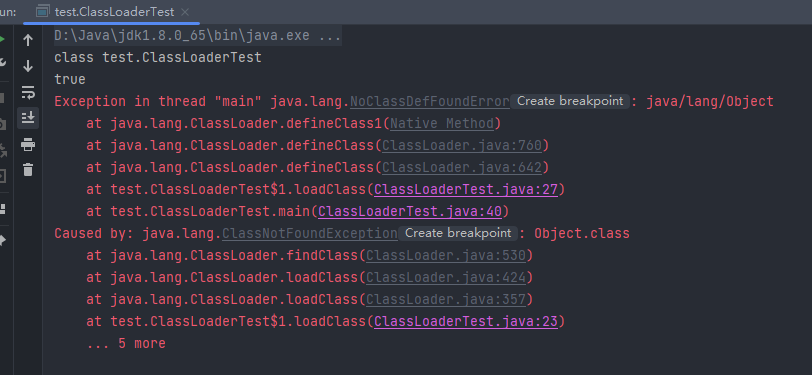Screen dimensions: 812x375
Task: Click Create breakpoint next to ClassNotFoundException
Action: [458, 233]
